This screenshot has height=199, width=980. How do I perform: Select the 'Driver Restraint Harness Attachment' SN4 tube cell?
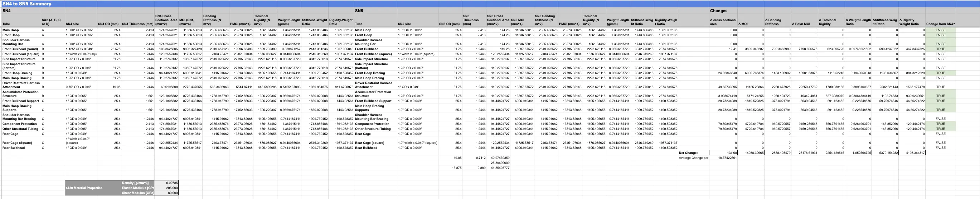(21, 85)
